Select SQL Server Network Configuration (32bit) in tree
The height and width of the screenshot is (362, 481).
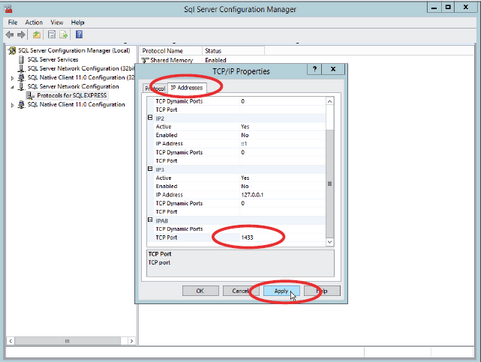[81, 69]
